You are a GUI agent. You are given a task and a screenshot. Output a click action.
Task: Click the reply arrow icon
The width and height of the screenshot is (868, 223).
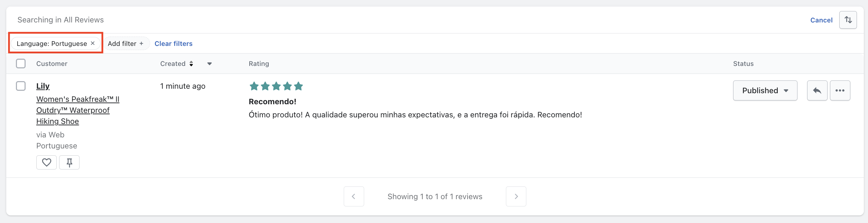[x=817, y=90]
